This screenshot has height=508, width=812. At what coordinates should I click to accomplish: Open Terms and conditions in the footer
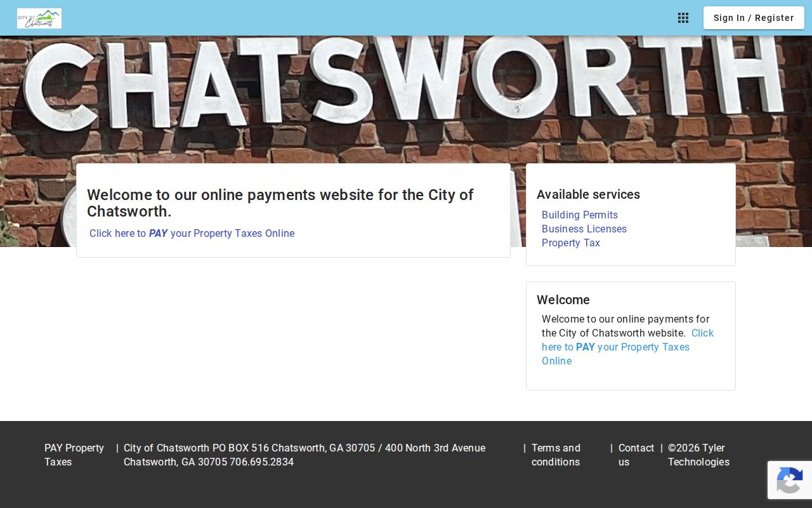pos(556,455)
